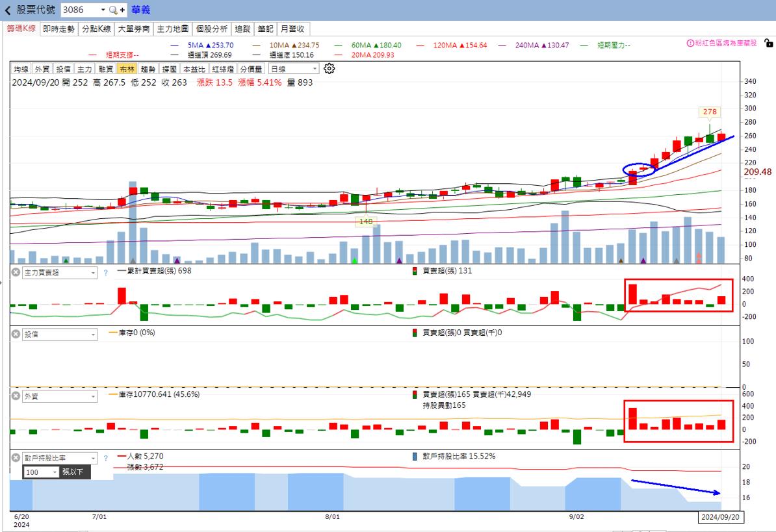Switch to the 筆記 tab
776x532 pixels.
[x=265, y=29]
